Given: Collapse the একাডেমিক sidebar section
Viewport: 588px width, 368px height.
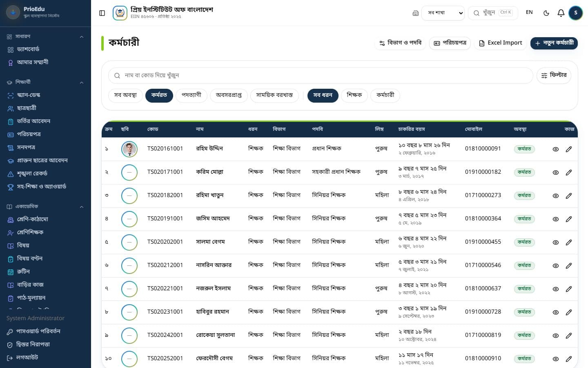Looking at the screenshot, I should pos(45,207).
